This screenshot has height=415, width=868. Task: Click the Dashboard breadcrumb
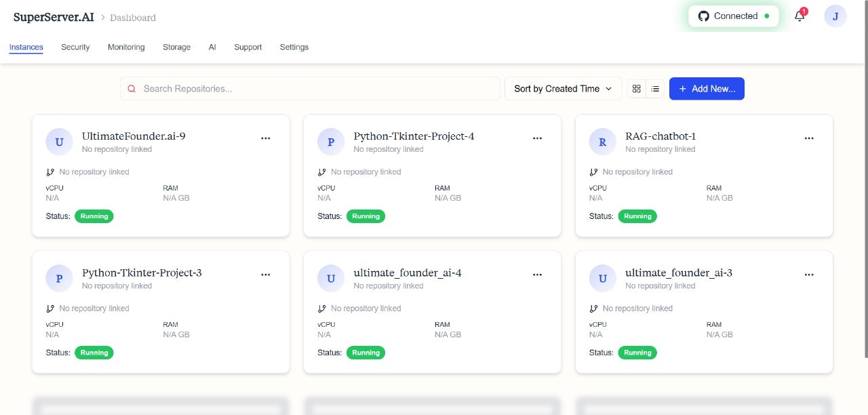tap(133, 18)
